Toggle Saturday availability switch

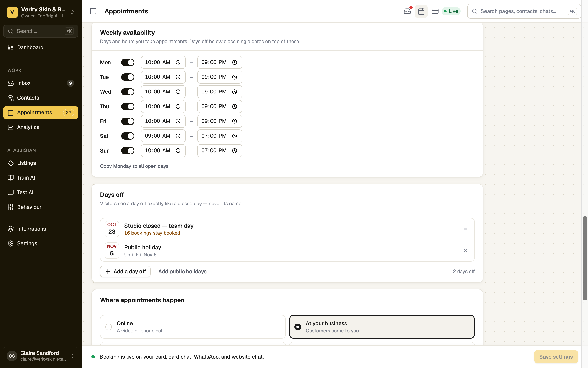(128, 136)
